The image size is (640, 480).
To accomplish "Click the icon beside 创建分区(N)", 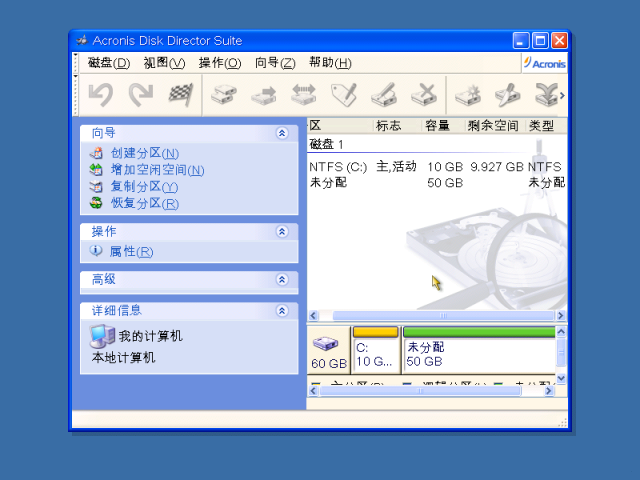I will pos(96,153).
